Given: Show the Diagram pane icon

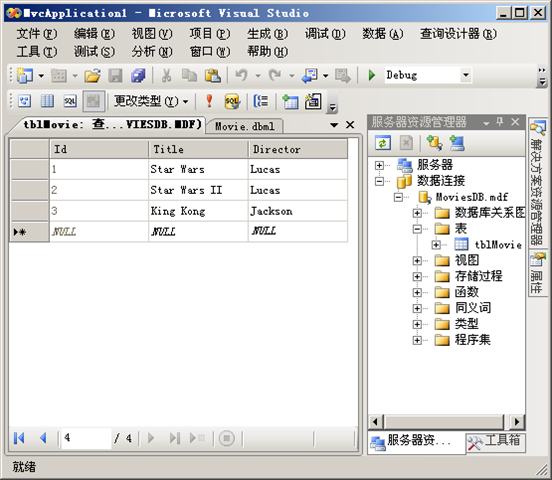Looking at the screenshot, I should [x=24, y=101].
